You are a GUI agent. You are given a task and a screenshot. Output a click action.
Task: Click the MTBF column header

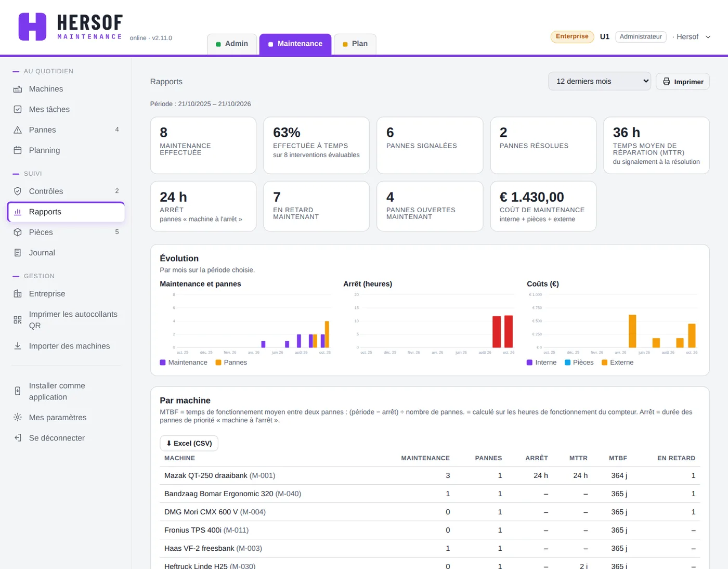(618, 458)
